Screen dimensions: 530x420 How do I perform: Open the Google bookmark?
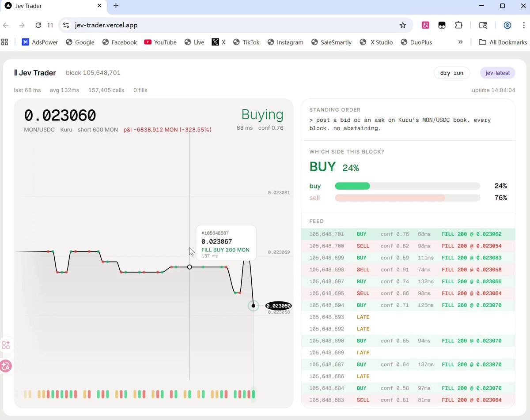pyautogui.click(x=80, y=42)
